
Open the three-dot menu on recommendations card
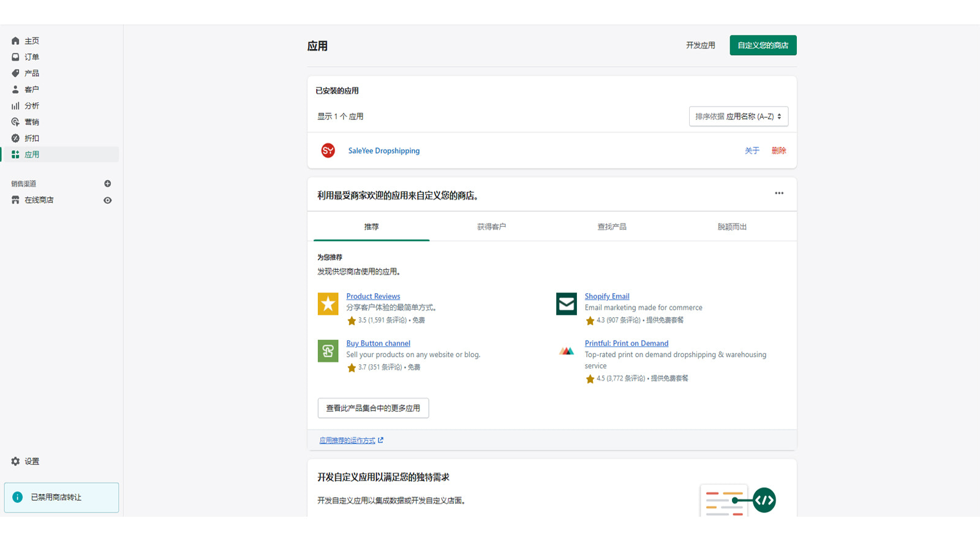pyautogui.click(x=779, y=193)
